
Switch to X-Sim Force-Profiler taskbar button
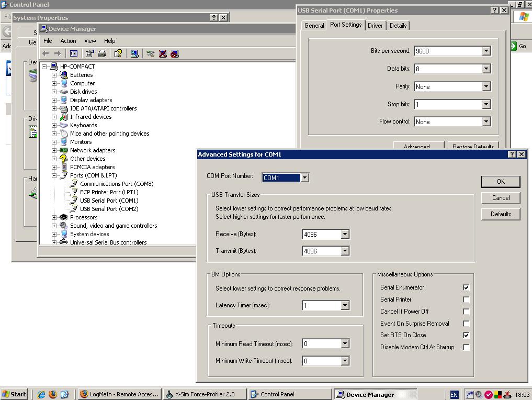coord(205,394)
